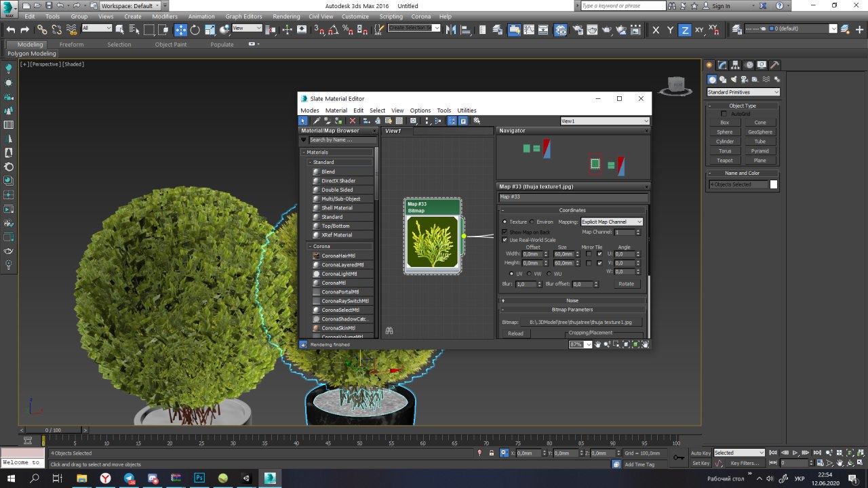The image size is (868, 488).
Task: Select the Environ radio button
Action: (532, 222)
